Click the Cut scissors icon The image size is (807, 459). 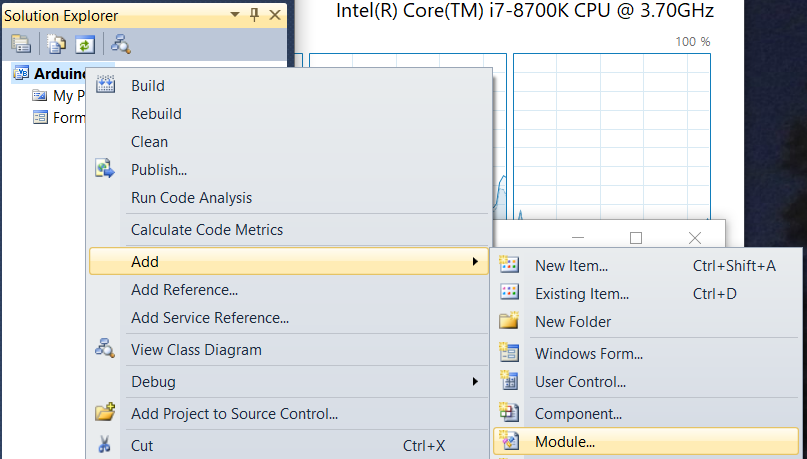click(104, 444)
